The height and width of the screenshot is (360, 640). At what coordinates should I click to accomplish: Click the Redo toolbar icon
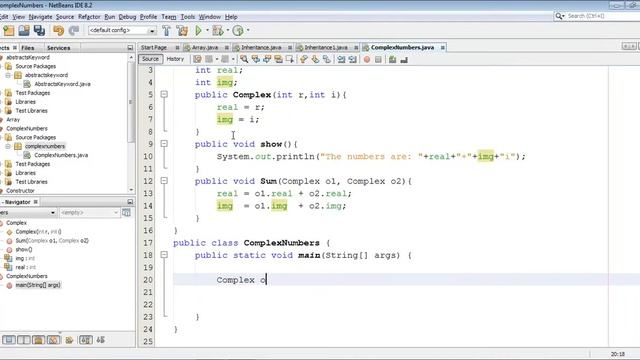pyautogui.click(x=74, y=31)
